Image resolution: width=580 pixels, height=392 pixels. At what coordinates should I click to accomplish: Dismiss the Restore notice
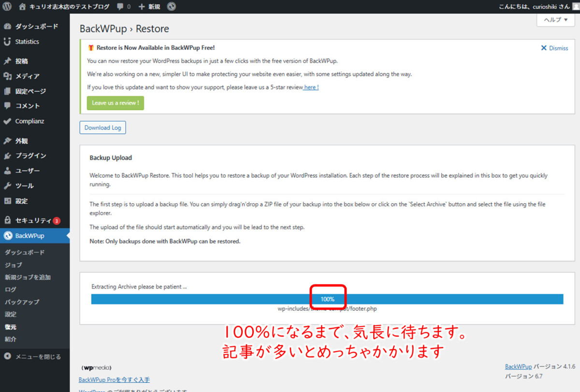pyautogui.click(x=554, y=48)
